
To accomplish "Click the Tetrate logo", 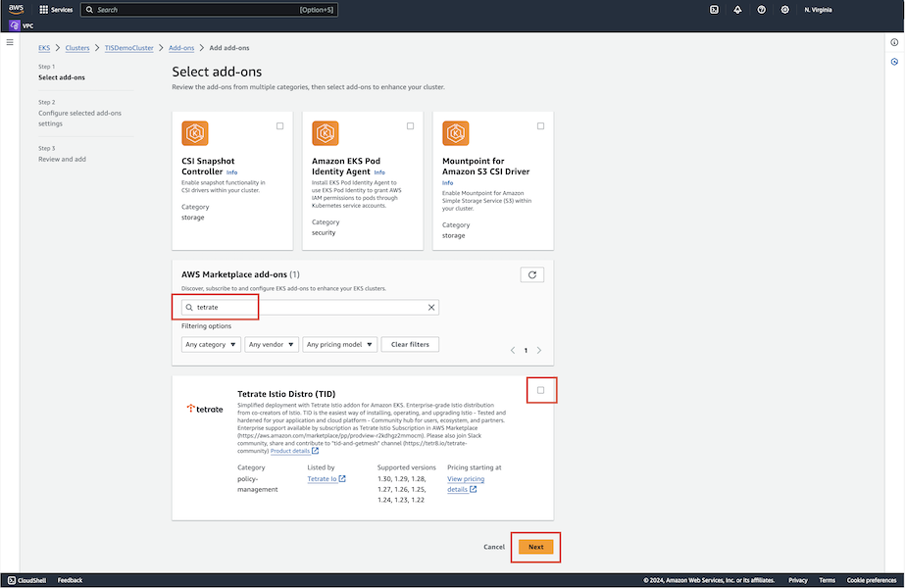I will pyautogui.click(x=205, y=409).
